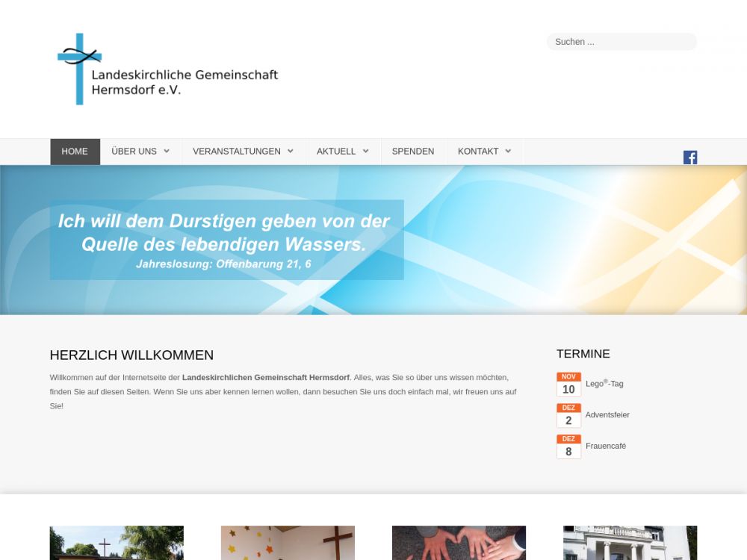Open the Frauencafé event link
The image size is (747, 560).
tap(606, 447)
